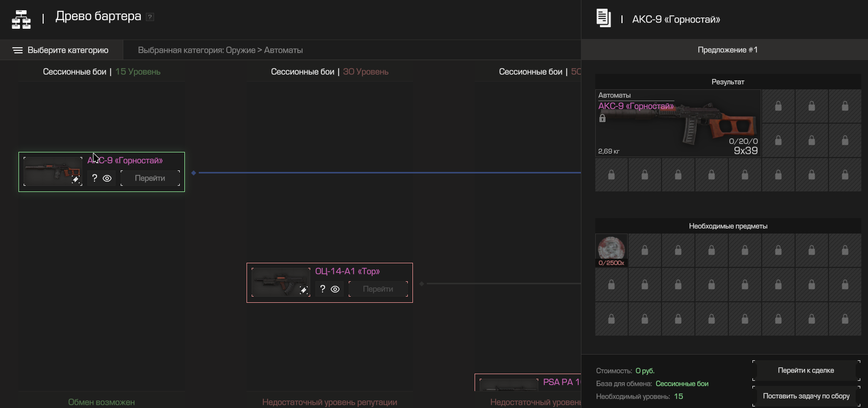
Task: Click question mark icon on АКС-9 «Горностай» card
Action: 95,178
